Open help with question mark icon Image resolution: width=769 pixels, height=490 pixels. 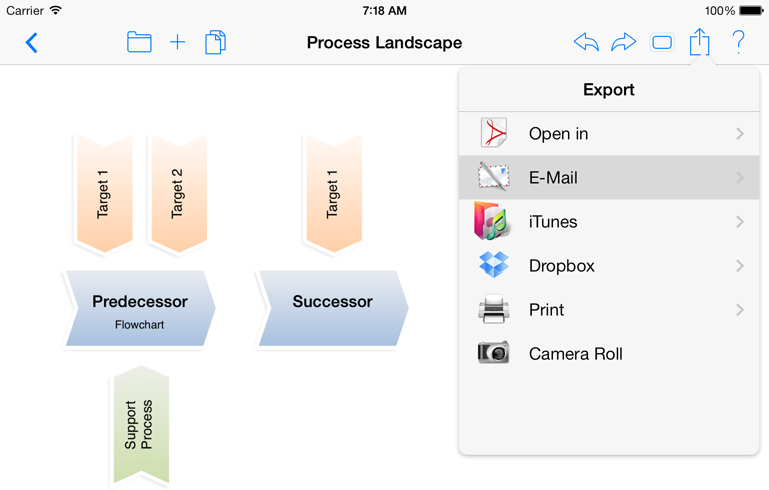(x=738, y=42)
